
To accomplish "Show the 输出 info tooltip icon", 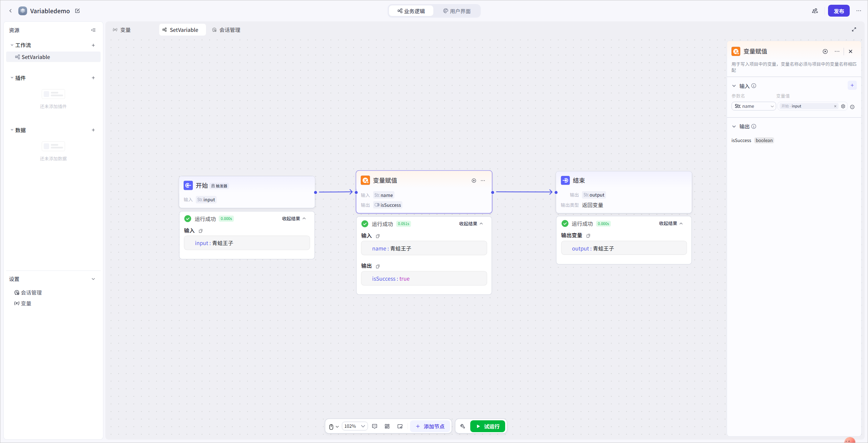I will tap(753, 126).
